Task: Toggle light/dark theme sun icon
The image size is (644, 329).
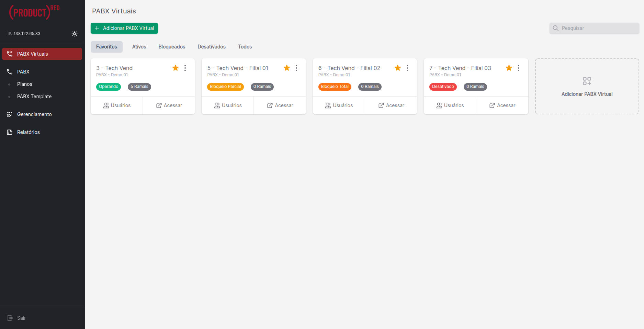Action: pos(75,34)
